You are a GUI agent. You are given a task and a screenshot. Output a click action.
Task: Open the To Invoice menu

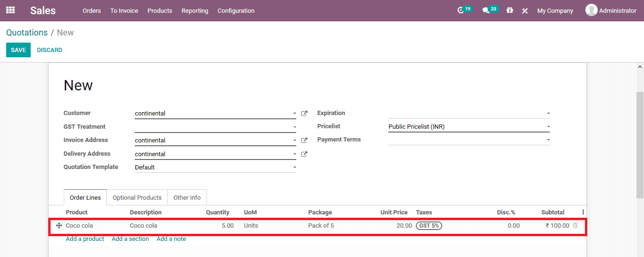(x=124, y=10)
